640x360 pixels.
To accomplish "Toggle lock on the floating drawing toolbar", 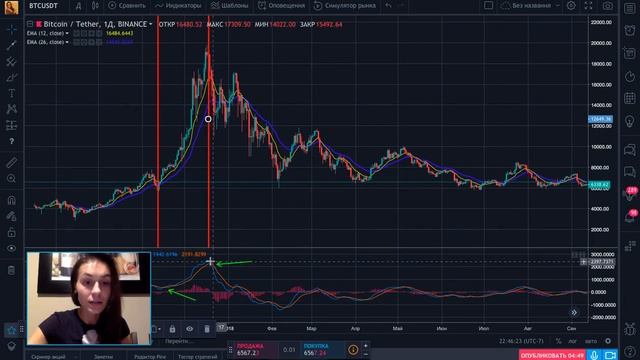I will coord(172,329).
